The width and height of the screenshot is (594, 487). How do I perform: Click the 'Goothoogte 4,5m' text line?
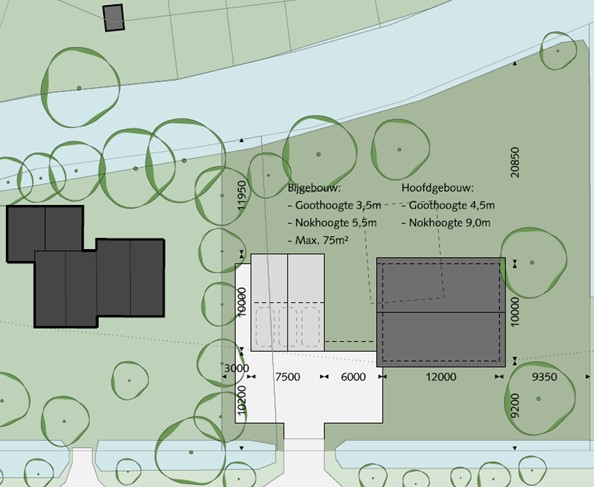tap(448, 205)
